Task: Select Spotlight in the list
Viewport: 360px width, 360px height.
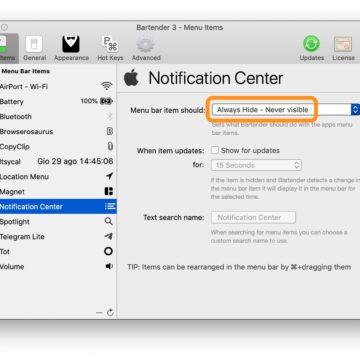Action: pos(57,222)
